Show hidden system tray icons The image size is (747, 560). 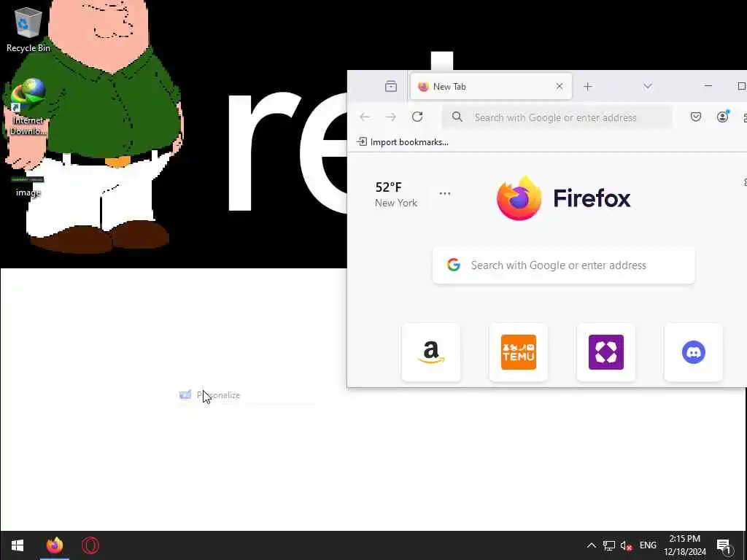(591, 545)
